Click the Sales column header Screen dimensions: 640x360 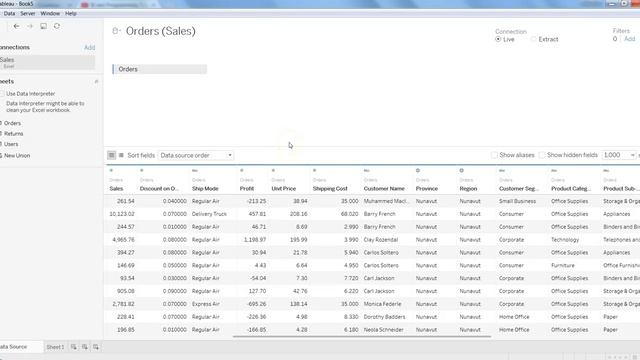116,189
